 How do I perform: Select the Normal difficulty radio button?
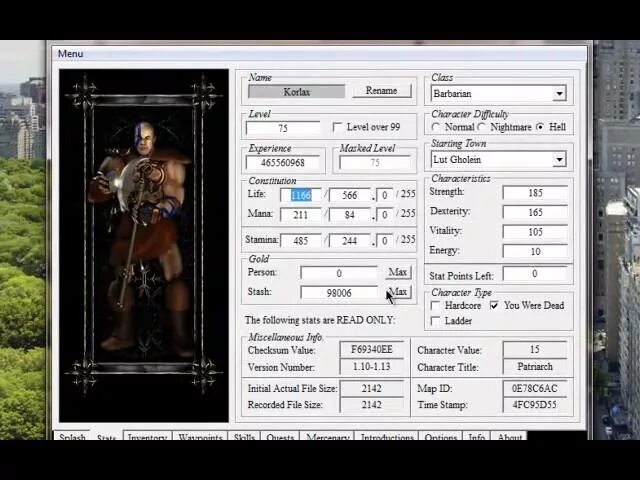(436, 127)
